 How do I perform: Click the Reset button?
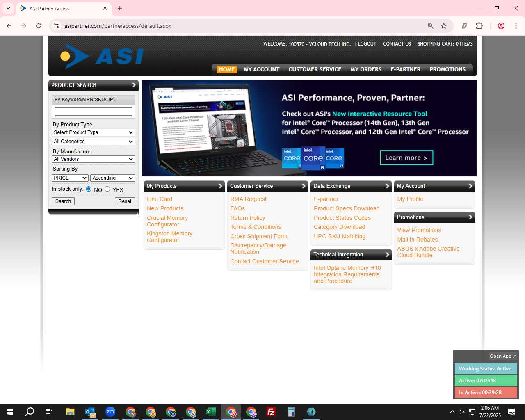click(x=125, y=201)
